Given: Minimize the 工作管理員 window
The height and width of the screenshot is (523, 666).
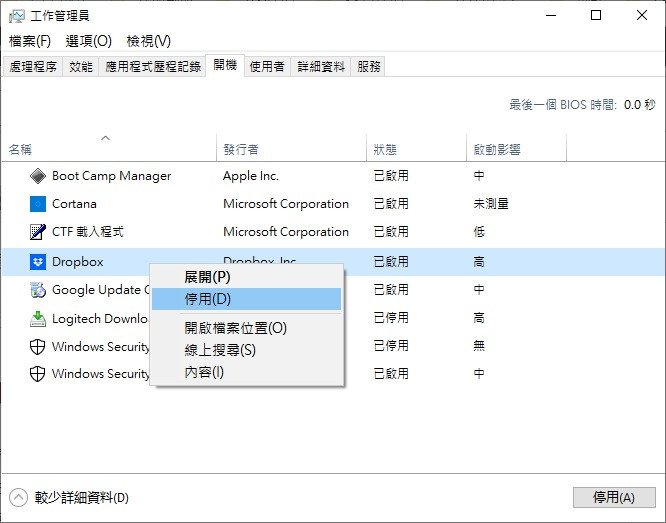Looking at the screenshot, I should pyautogui.click(x=551, y=16).
